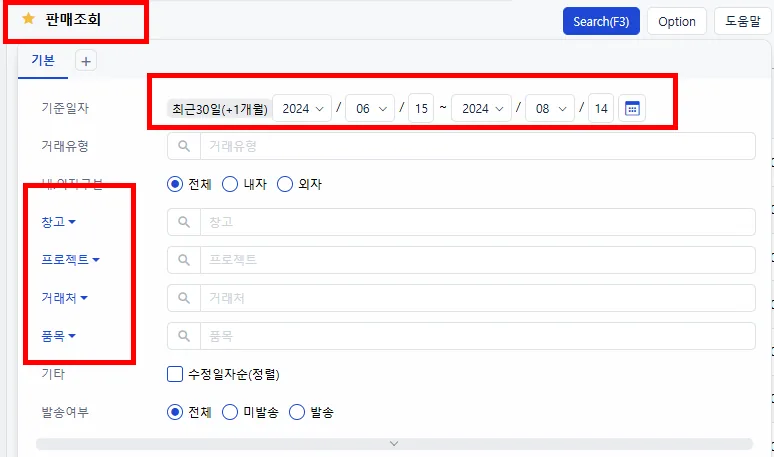
Task: Open the end year 2024 dropdown
Action: (x=481, y=108)
